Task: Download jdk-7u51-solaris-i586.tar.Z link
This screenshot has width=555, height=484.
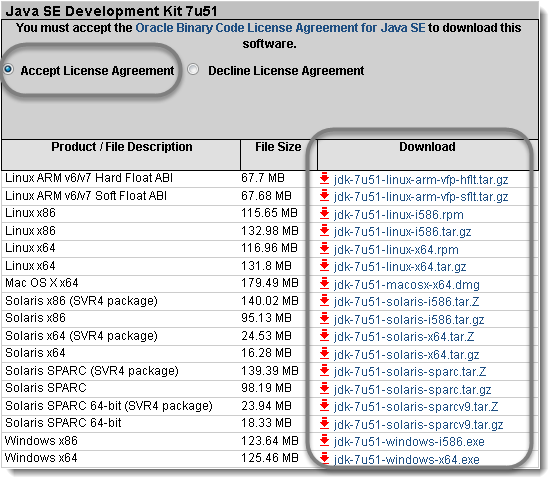Action: click(x=406, y=302)
